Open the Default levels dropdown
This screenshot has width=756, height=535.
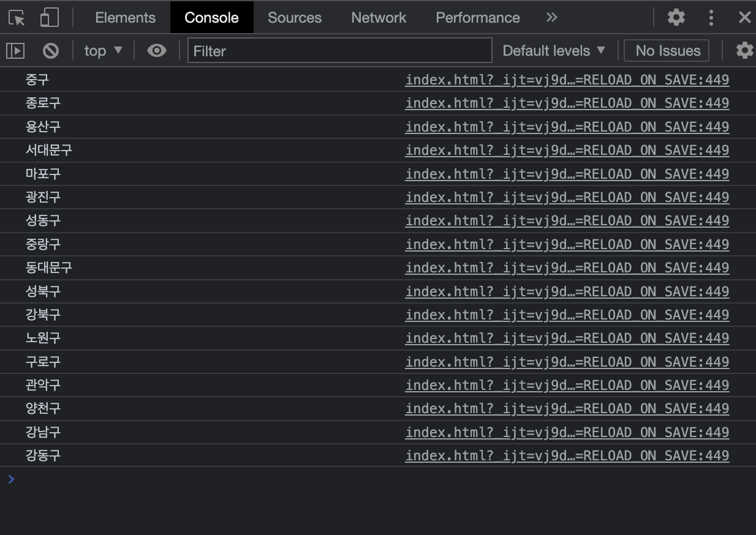(554, 51)
